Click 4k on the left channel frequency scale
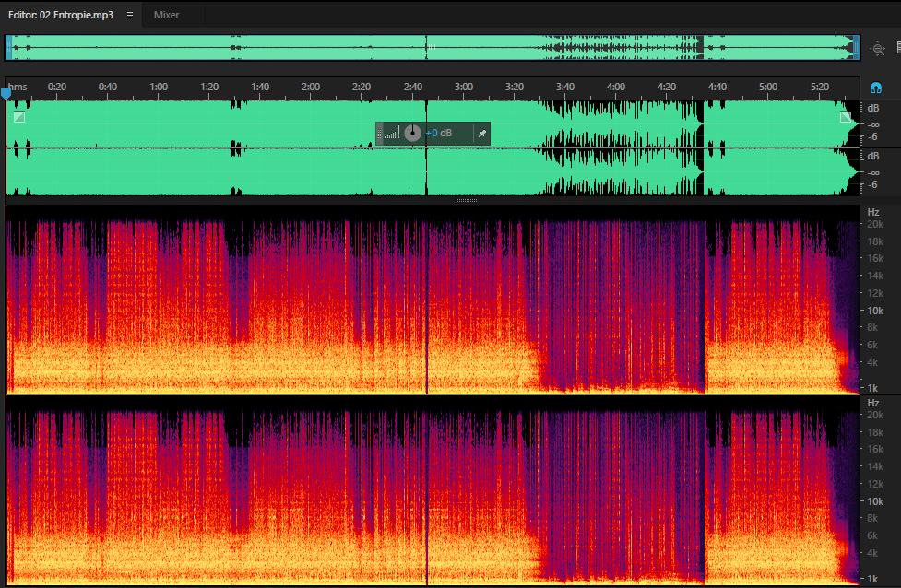 872,362
